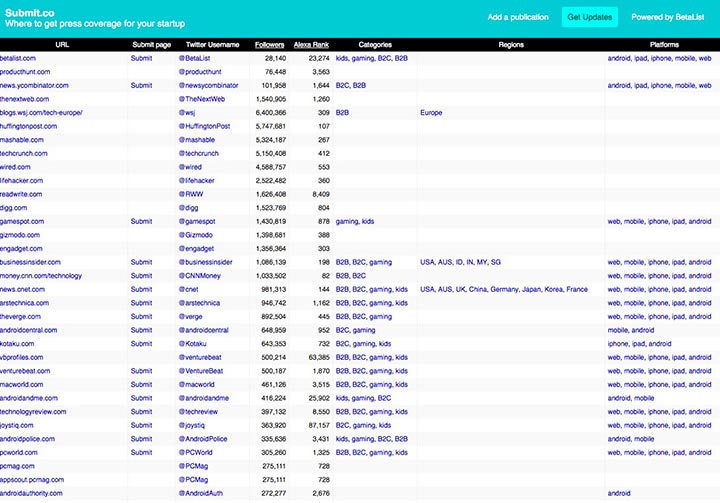Open money.cnn.com/technology link

(x=41, y=275)
